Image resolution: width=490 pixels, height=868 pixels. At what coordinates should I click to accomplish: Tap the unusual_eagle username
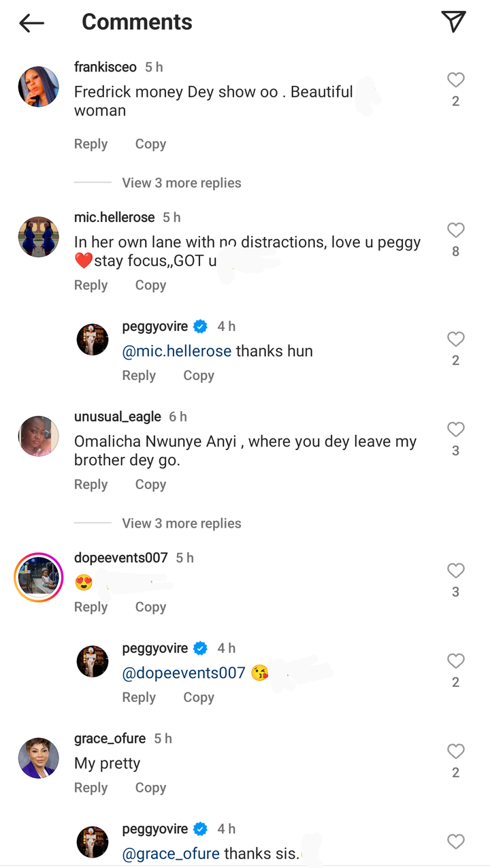click(118, 417)
